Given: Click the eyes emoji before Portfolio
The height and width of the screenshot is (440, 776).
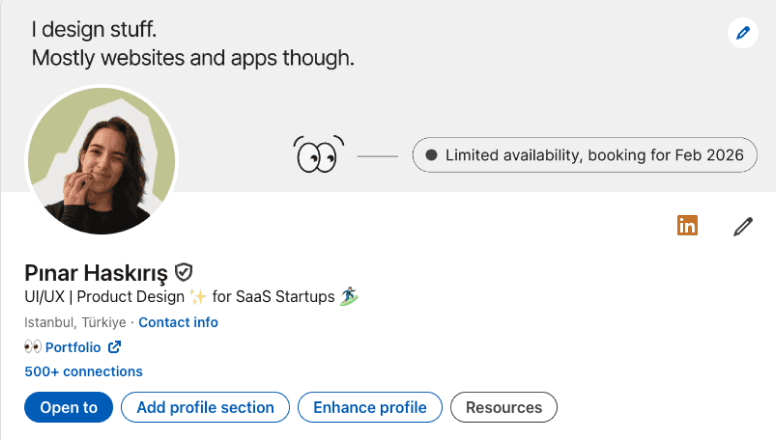Looking at the screenshot, I should click(33, 347).
